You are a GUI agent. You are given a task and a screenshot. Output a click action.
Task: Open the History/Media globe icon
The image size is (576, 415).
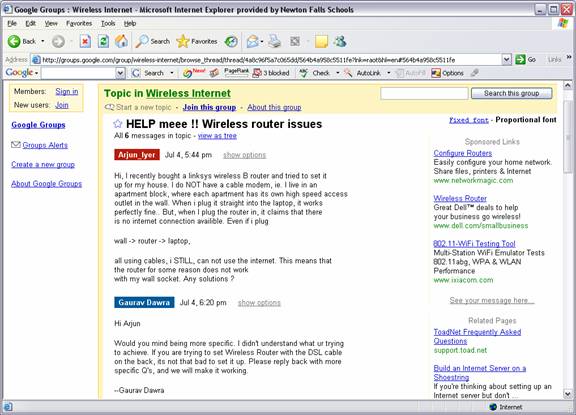click(231, 42)
